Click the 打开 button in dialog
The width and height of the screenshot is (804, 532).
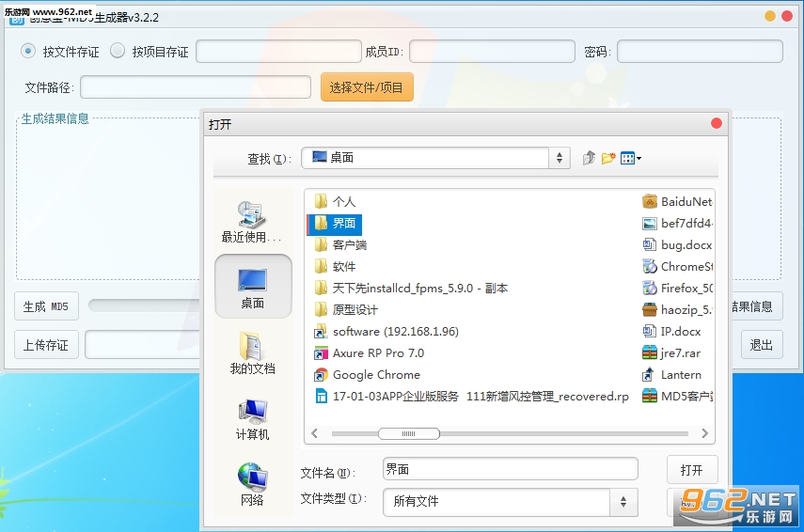click(x=692, y=470)
